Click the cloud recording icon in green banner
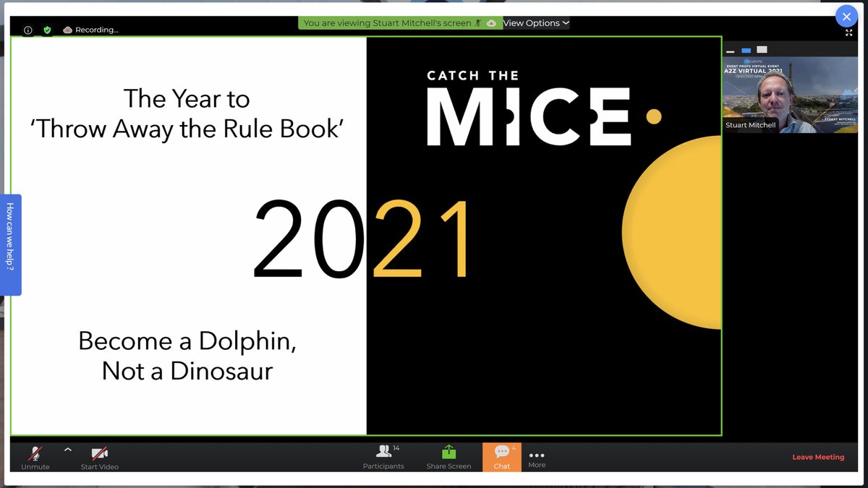 (x=492, y=23)
